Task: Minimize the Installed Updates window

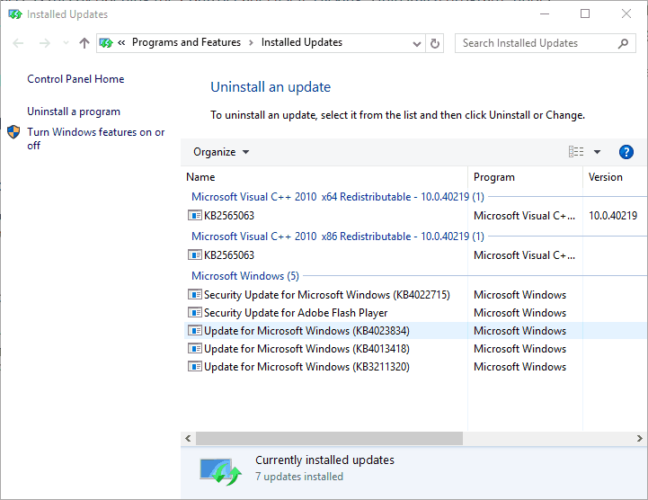Action: 545,14
